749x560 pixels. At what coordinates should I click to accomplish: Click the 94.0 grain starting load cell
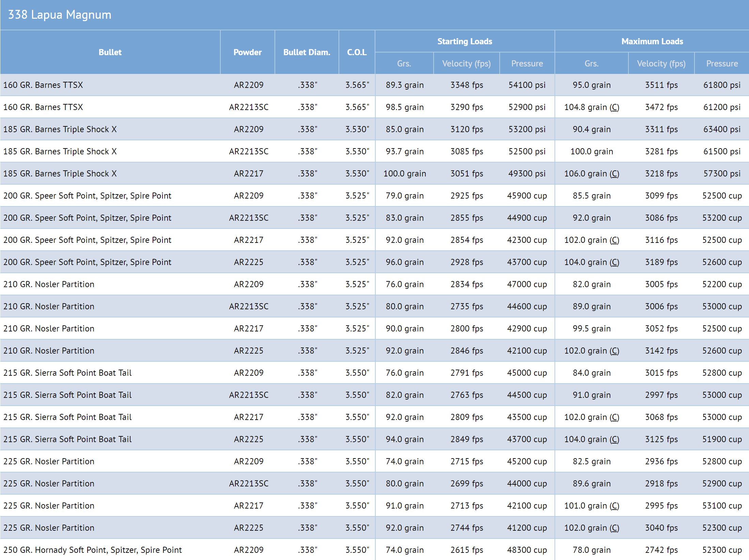click(405, 439)
